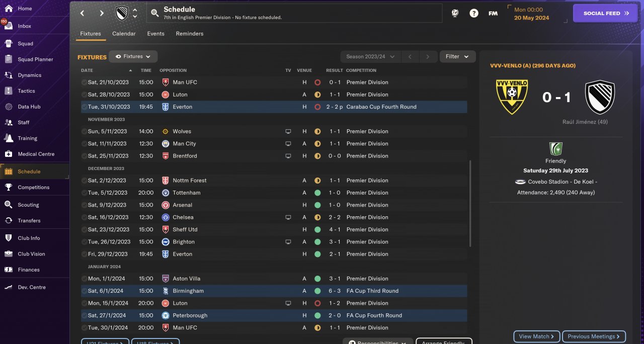This screenshot has width=644, height=344.
Task: Click the help question mark icon
Action: point(474,14)
